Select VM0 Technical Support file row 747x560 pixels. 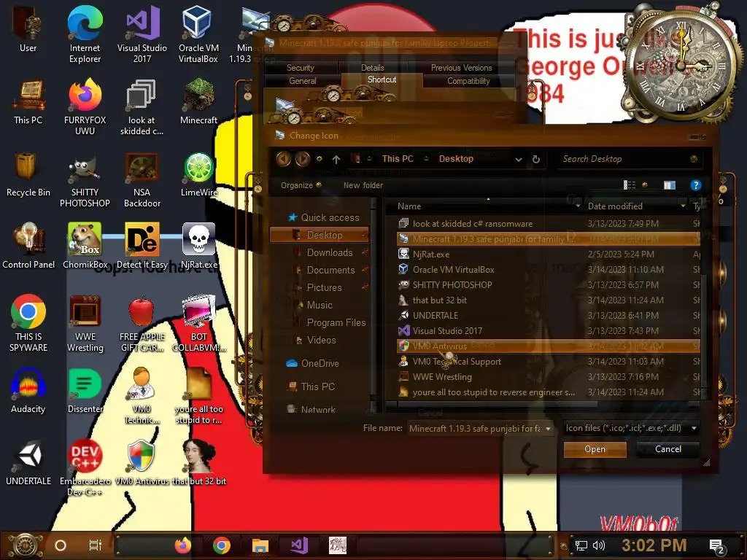(548, 362)
